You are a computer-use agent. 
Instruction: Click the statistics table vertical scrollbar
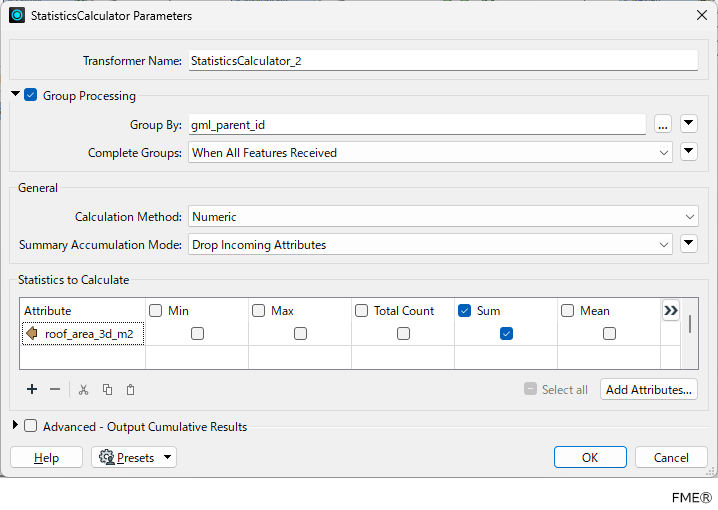689,323
